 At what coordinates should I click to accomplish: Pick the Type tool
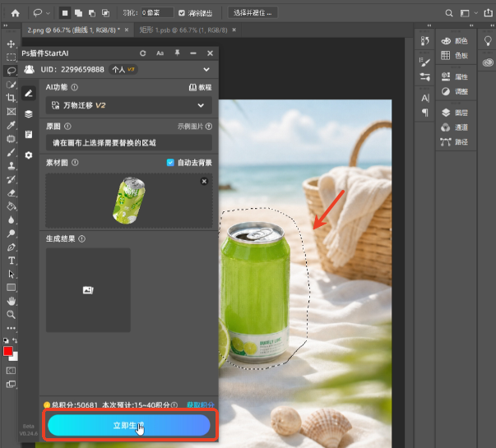pos(12,261)
